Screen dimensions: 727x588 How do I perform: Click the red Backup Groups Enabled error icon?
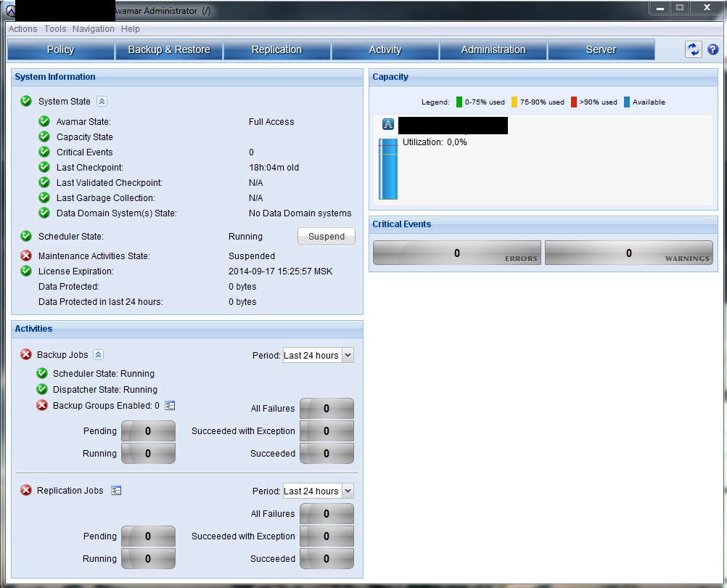(42, 405)
